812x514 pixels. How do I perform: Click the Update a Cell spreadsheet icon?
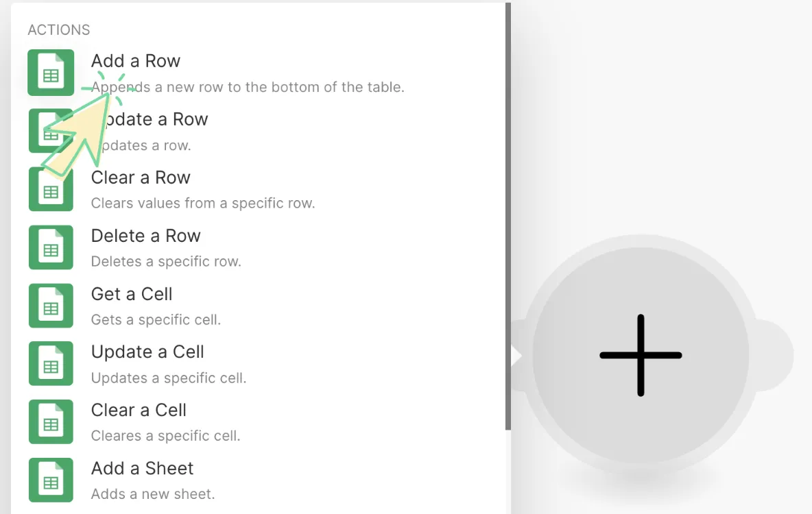click(51, 363)
